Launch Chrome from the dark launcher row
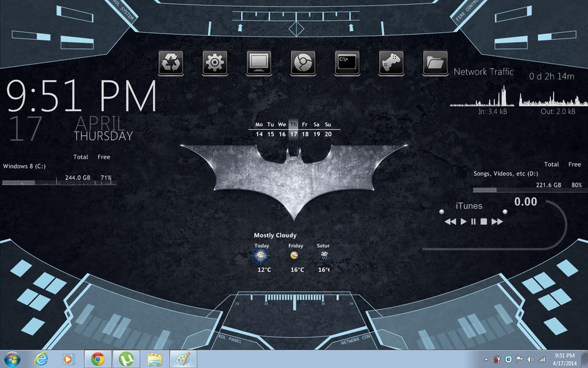The width and height of the screenshot is (588, 368). point(303,63)
